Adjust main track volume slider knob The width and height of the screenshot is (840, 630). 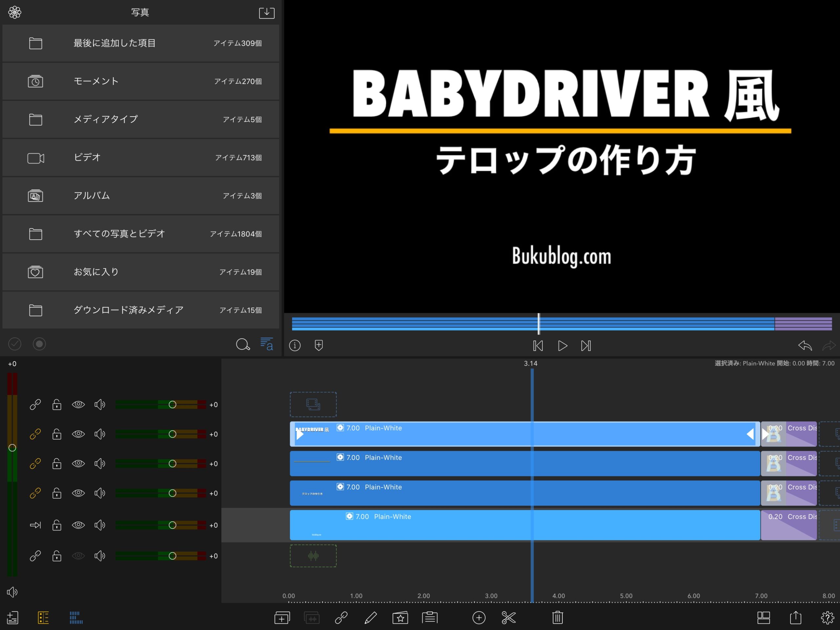click(172, 525)
